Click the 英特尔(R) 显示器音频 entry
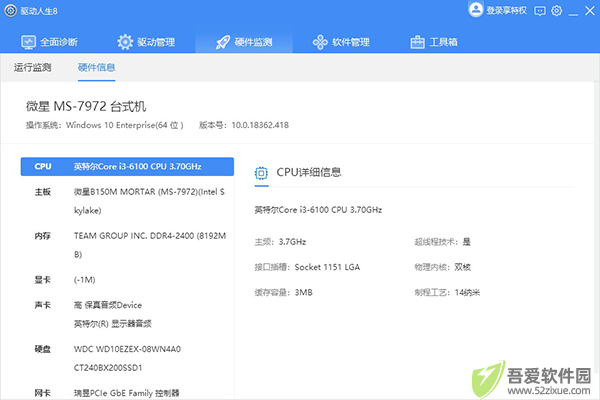This screenshot has height=400, width=600. tap(112, 324)
